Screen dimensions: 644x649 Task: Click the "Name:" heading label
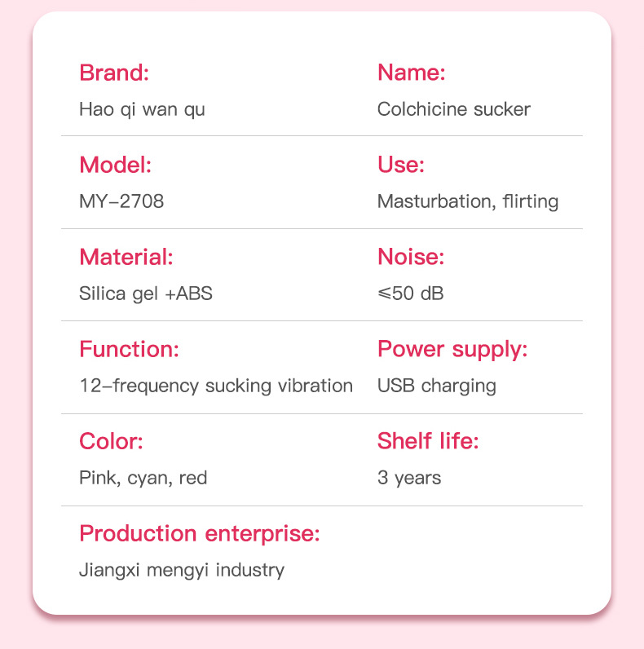[411, 73]
